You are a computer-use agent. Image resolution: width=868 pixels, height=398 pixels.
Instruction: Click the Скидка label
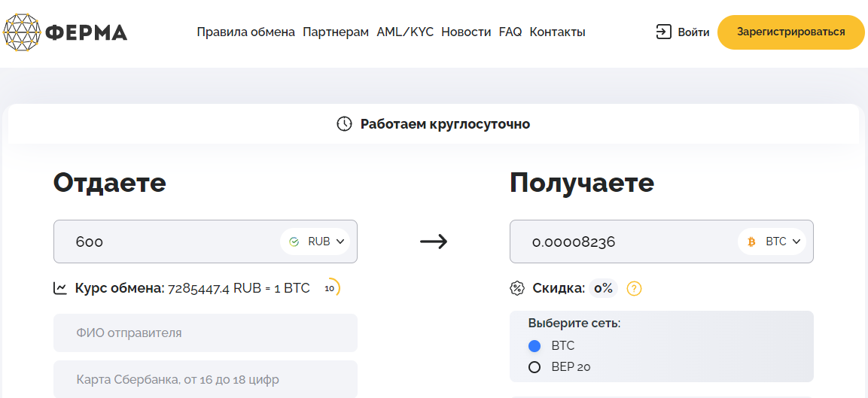point(559,288)
